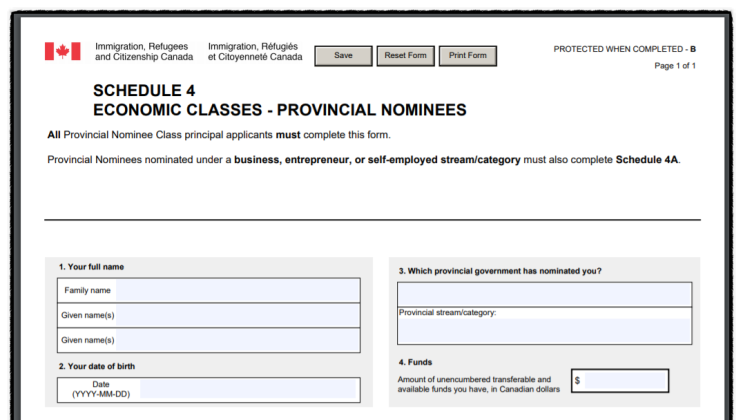Click the Funds dollar amount field
Screen dimensions: 743x420
(x=625, y=381)
